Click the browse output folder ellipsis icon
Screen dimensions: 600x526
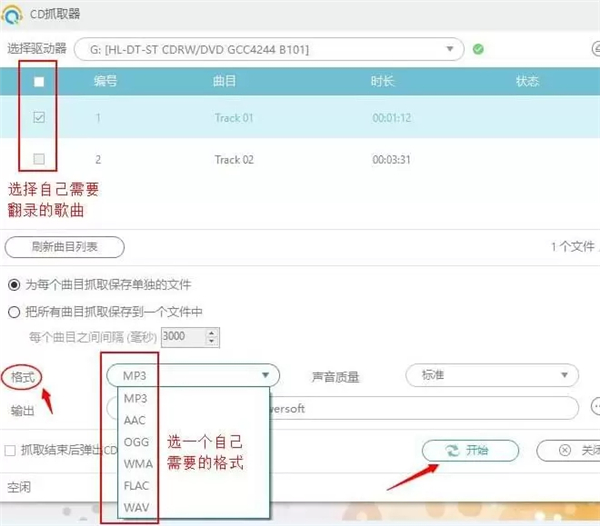(x=595, y=407)
